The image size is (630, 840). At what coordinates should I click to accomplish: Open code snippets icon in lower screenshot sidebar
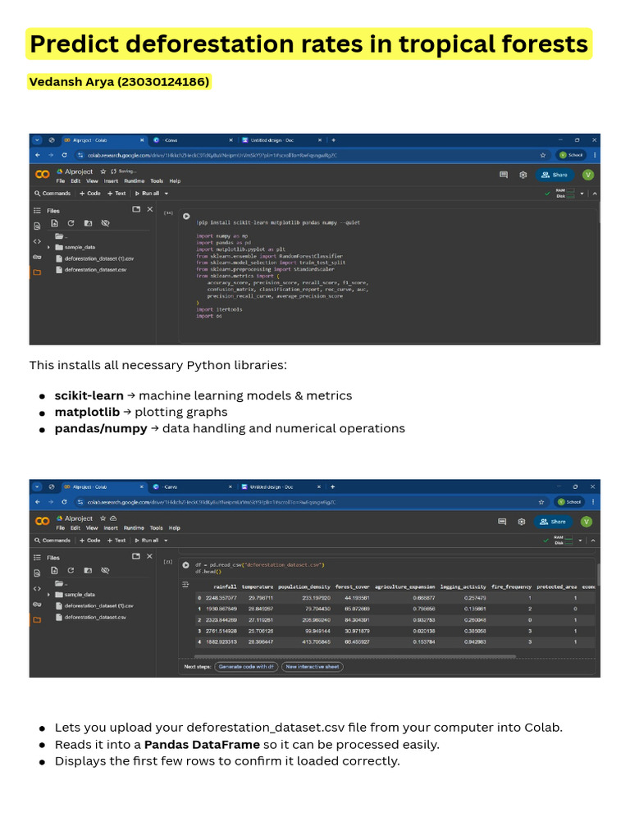pyautogui.click(x=37, y=589)
